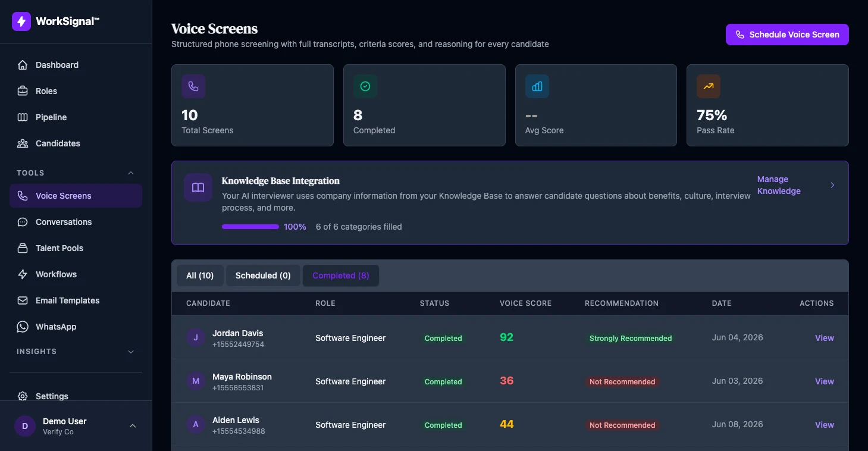The image size is (868, 451).
Task: Expand the INSIGHTS sidebar section
Action: coord(131,352)
